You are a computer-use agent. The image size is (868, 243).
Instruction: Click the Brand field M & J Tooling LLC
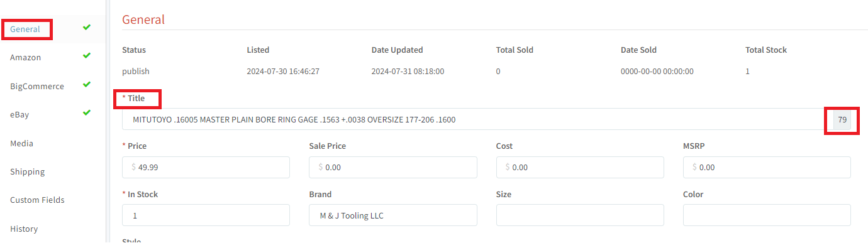tap(393, 215)
